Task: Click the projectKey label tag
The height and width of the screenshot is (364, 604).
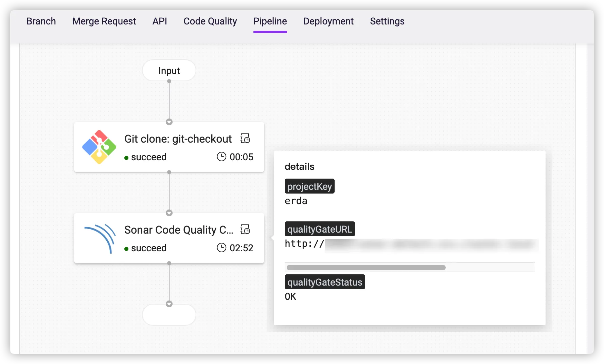Action: tap(309, 186)
